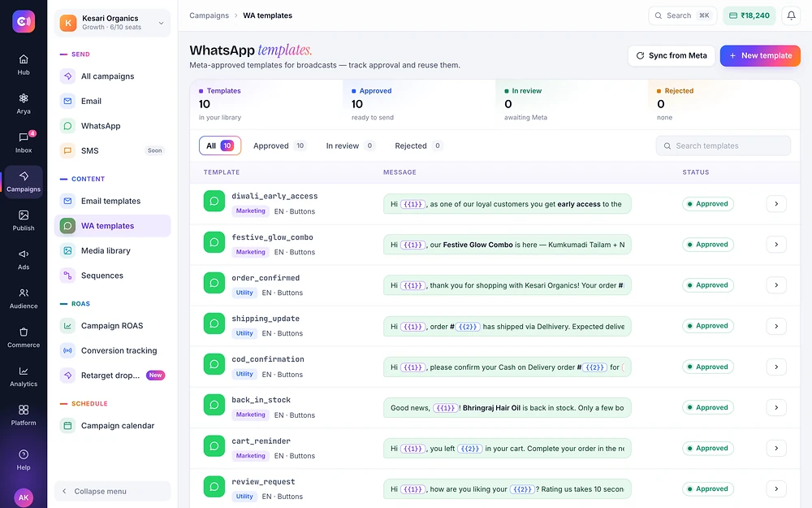Expand the diwali_early_access row chevron
This screenshot has height=508, width=812.
[x=776, y=204]
